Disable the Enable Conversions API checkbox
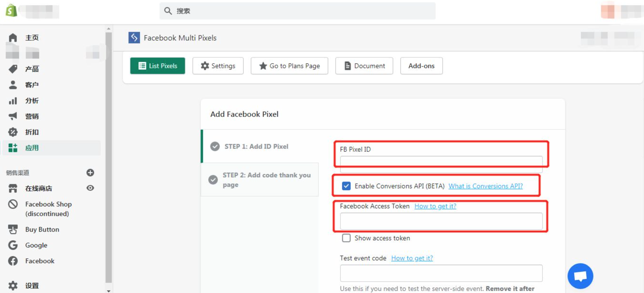 [x=346, y=186]
